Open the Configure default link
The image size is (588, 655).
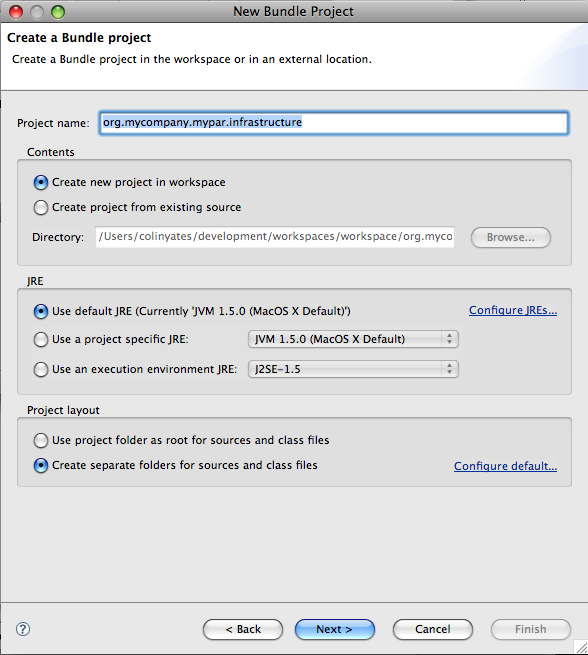click(x=505, y=466)
